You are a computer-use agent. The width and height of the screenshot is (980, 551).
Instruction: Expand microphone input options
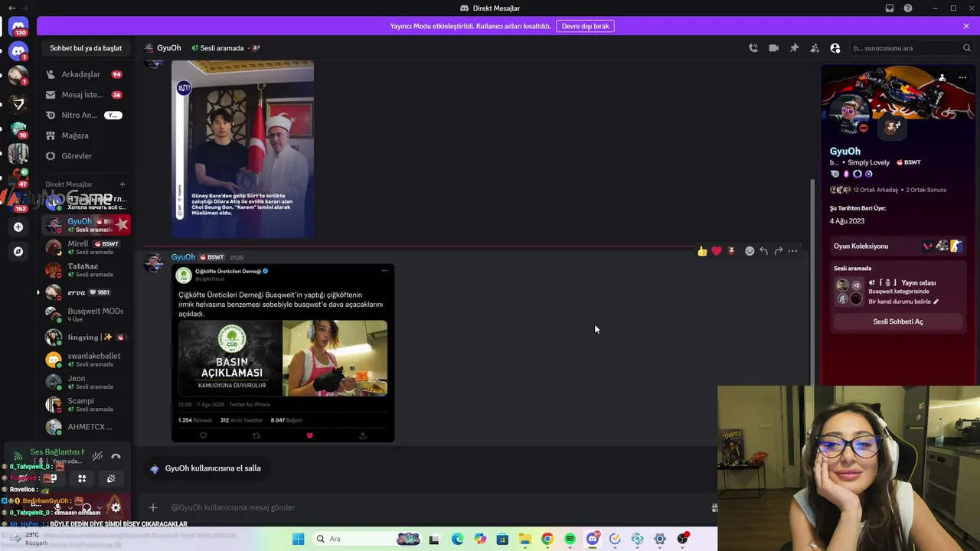click(69, 507)
